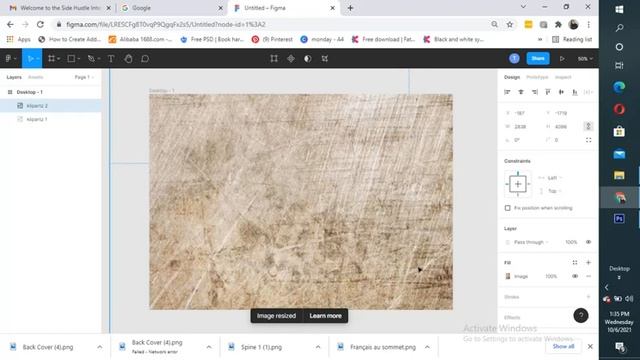Image resolution: width=640 pixels, height=360 pixels.
Task: Open Microsoft Edge from the taskbar
Action: click(x=619, y=87)
